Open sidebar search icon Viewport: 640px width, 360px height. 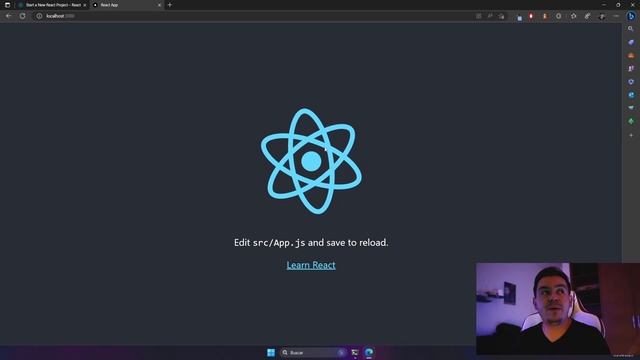pos(631,29)
